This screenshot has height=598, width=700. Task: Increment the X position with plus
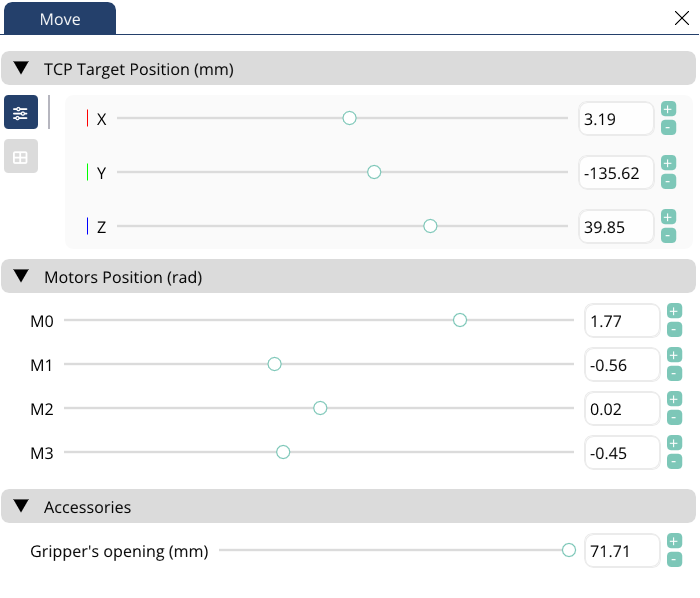(x=669, y=109)
